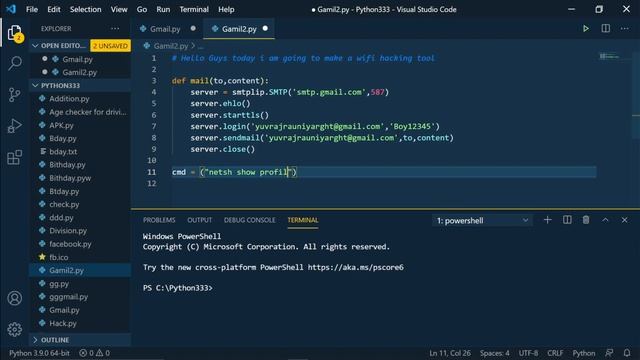Open Gmail.py under Open Editors

[x=80, y=59]
